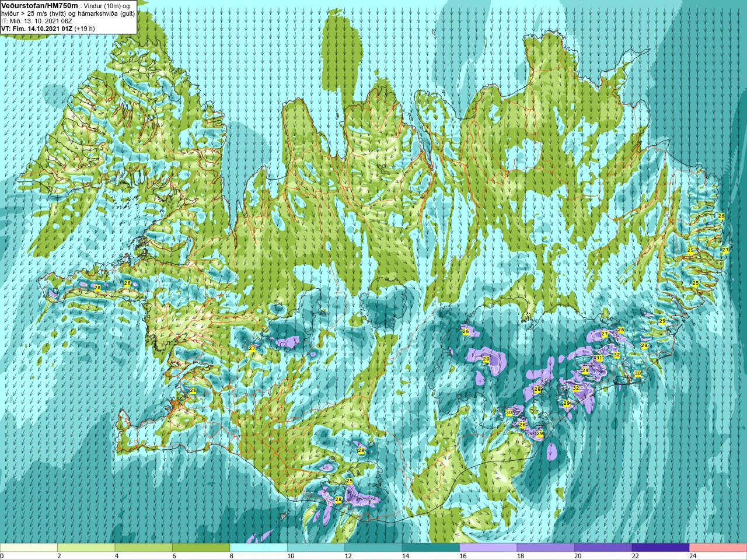The width and height of the screenshot is (747, 560).
Task: Click legend scale tick label '12'
Action: click(348, 556)
